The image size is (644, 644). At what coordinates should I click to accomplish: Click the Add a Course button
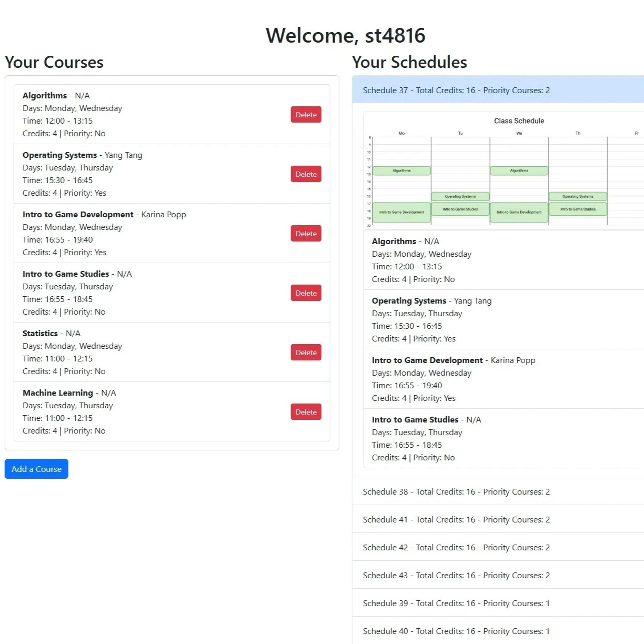pyautogui.click(x=36, y=469)
